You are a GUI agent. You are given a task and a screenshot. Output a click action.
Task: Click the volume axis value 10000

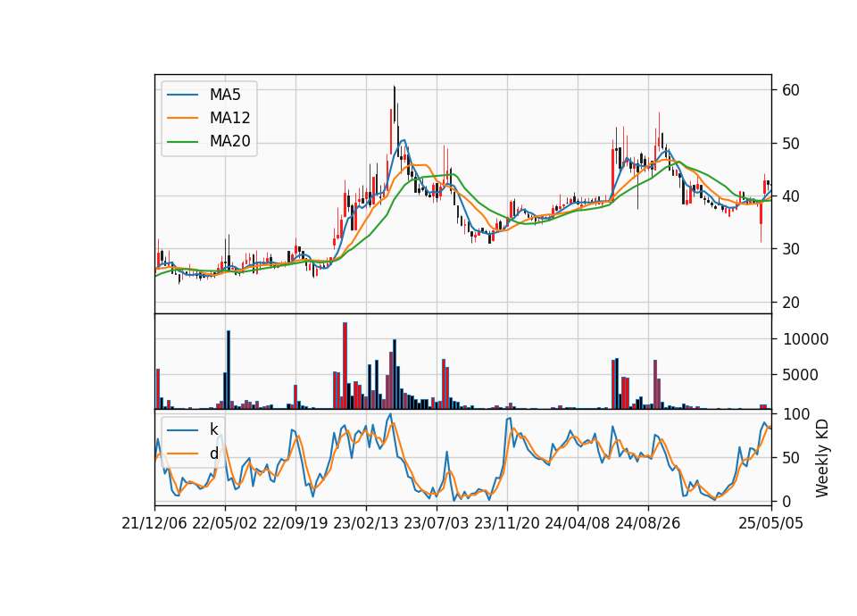coord(805,339)
